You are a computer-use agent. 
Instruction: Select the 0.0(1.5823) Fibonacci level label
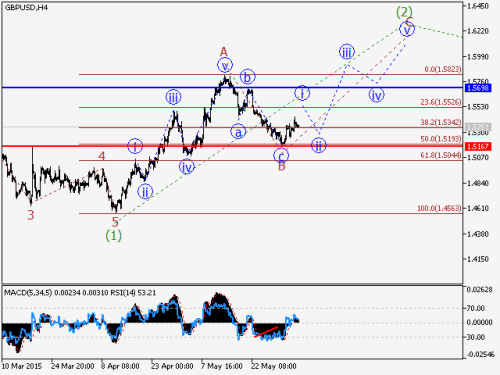pos(443,69)
